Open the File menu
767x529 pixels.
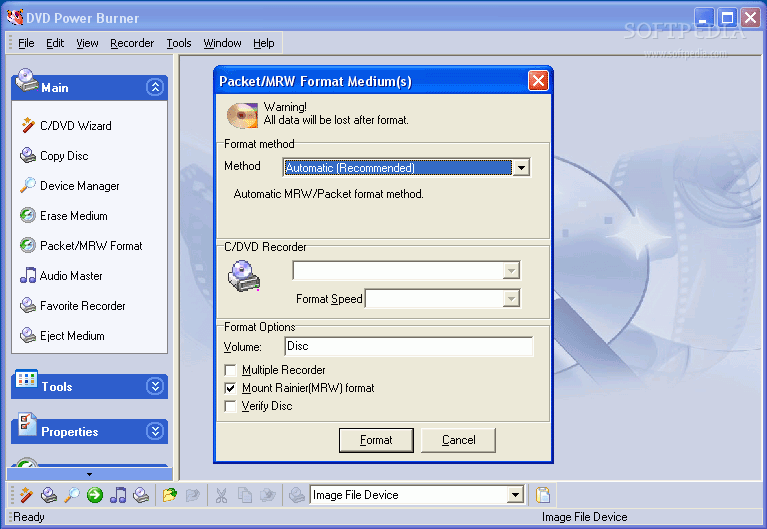coord(26,43)
